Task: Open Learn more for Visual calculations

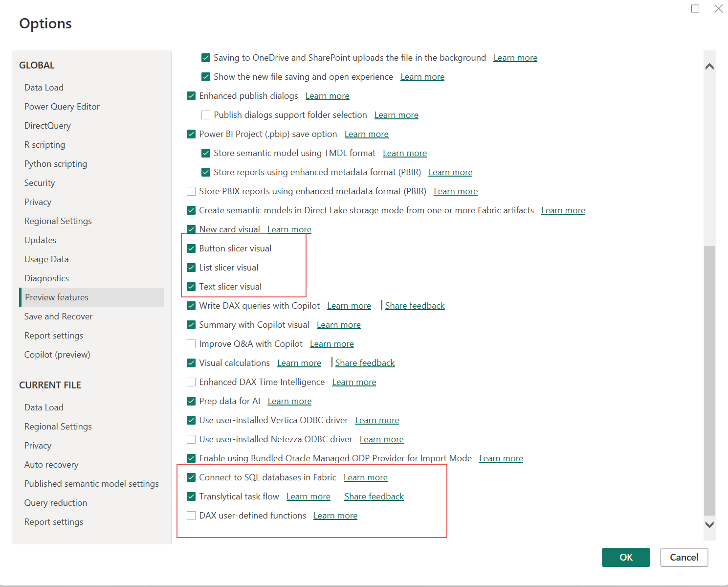Action: (299, 362)
